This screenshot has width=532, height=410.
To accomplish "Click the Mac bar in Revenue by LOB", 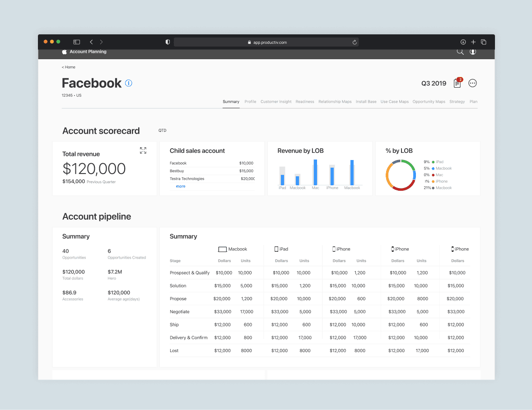I will pyautogui.click(x=315, y=172).
